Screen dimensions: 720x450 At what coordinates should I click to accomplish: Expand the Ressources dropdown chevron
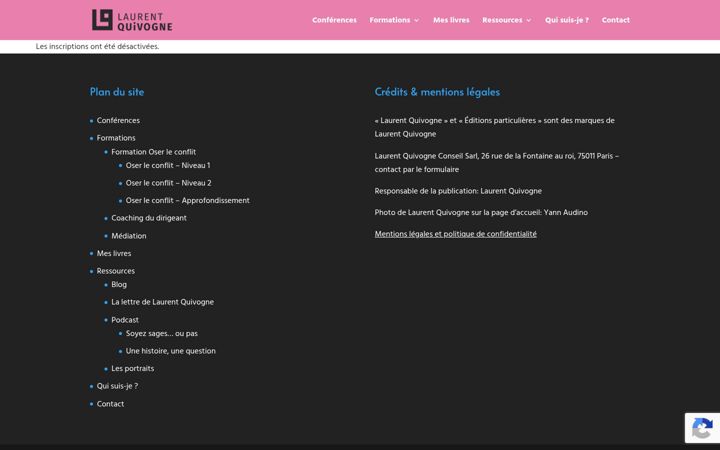pos(529,20)
